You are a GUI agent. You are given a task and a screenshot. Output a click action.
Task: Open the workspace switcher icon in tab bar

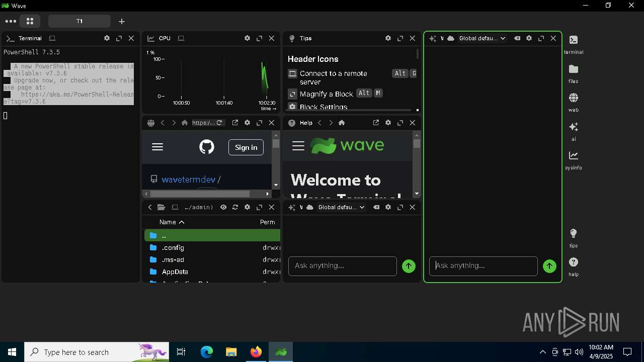30,21
